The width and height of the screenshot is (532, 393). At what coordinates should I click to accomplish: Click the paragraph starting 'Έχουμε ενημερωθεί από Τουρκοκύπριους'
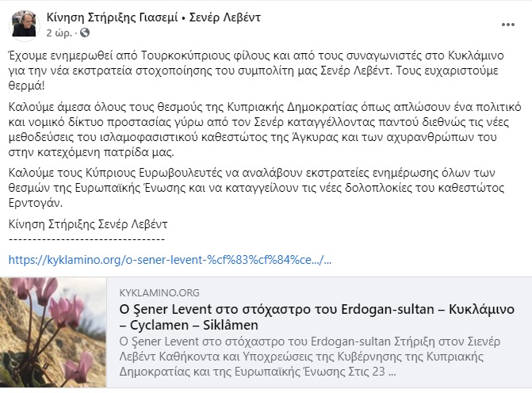pos(256,71)
